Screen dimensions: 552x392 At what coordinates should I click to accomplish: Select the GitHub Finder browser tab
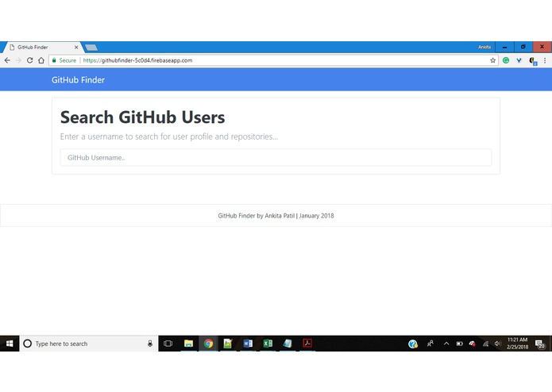[41, 47]
